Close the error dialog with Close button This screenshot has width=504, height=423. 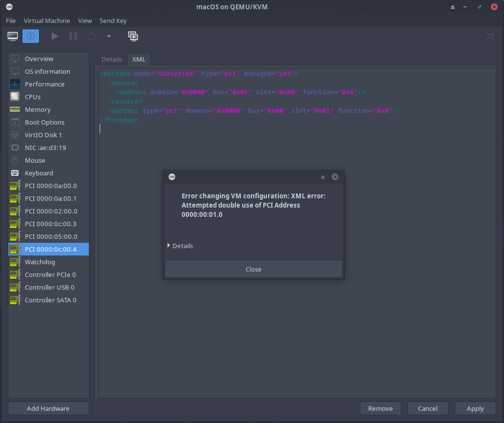point(253,269)
